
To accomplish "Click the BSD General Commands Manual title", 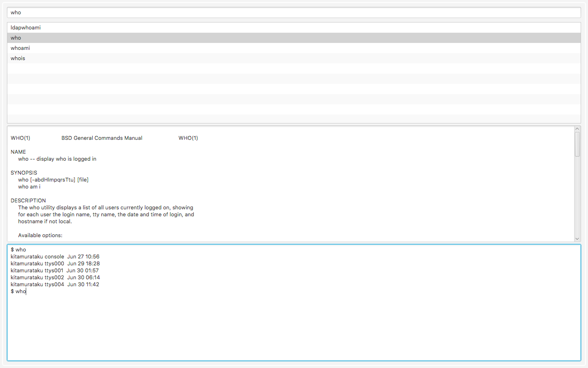I will coord(102,138).
